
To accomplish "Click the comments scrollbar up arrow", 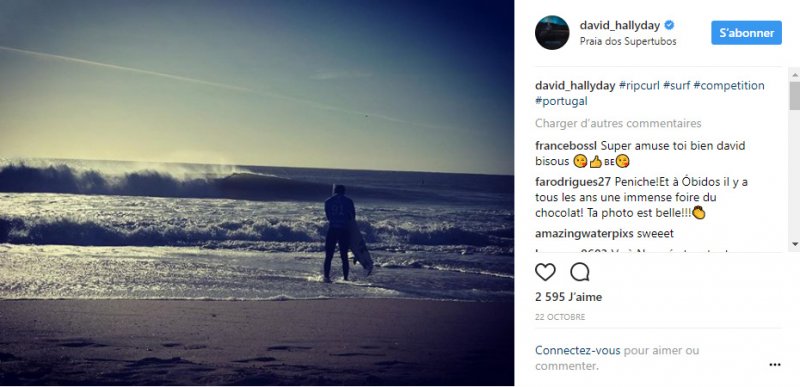I will coord(794,74).
